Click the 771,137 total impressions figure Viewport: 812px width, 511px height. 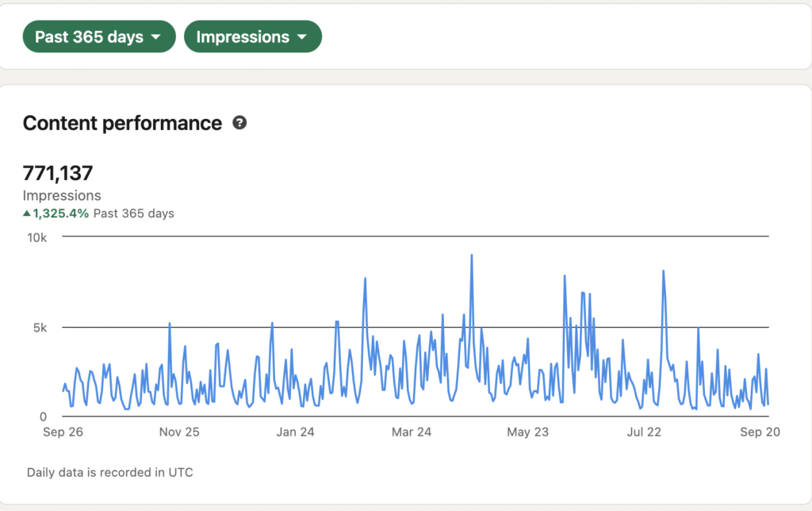tap(58, 172)
